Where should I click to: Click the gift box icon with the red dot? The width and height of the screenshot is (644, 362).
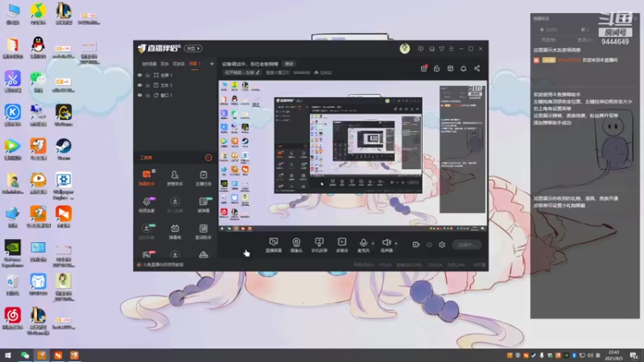[424, 68]
